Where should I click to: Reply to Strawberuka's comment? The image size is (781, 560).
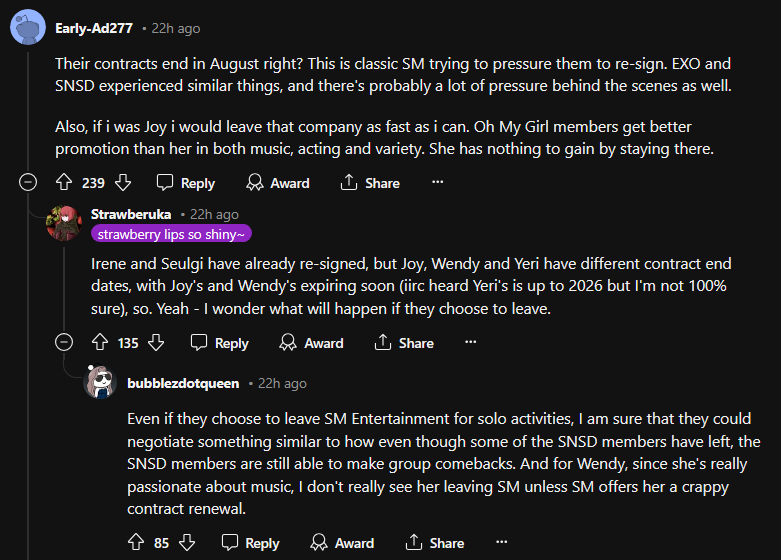coord(220,343)
